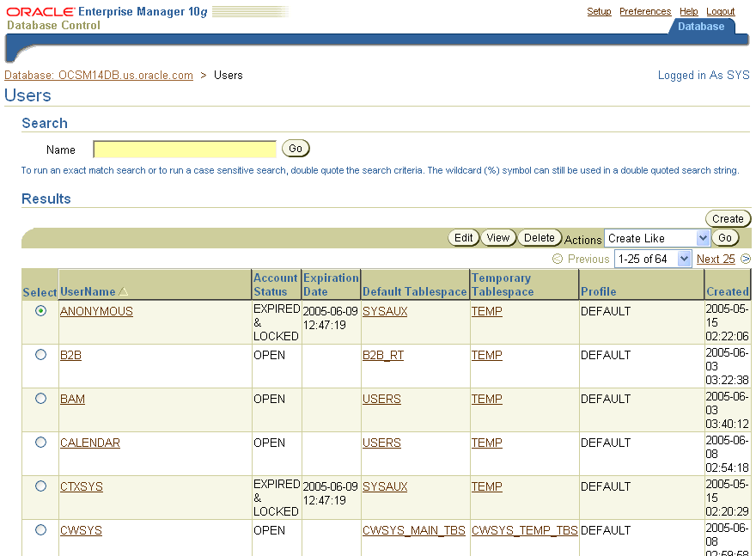The width and height of the screenshot is (756, 556).
Task: Open the ANONYMOUS user link
Action: tap(96, 311)
